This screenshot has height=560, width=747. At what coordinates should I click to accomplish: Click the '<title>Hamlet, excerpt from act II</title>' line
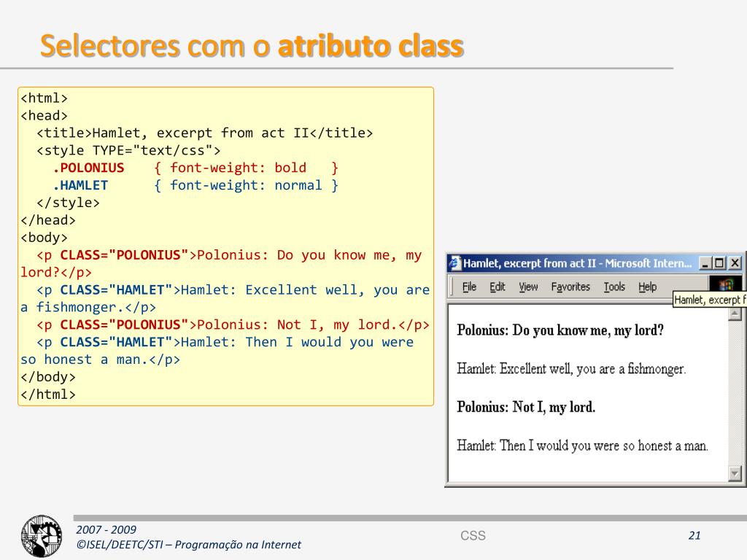(x=204, y=133)
